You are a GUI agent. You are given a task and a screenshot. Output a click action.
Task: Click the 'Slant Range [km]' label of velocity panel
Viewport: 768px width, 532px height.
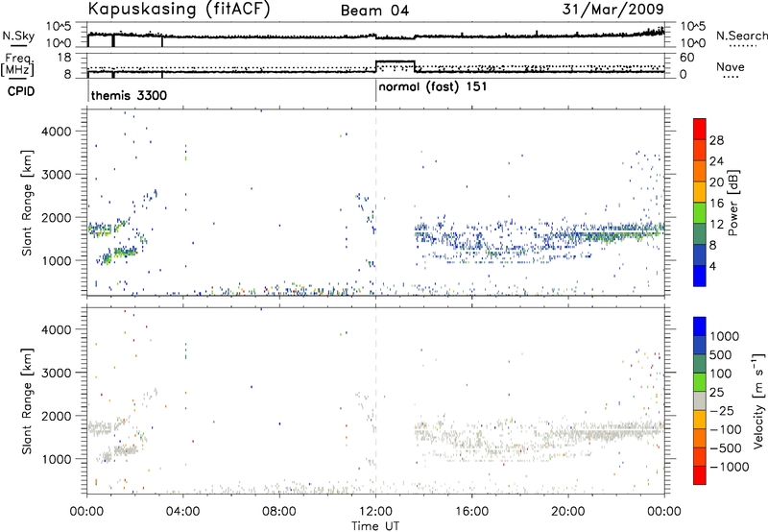(x=27, y=401)
